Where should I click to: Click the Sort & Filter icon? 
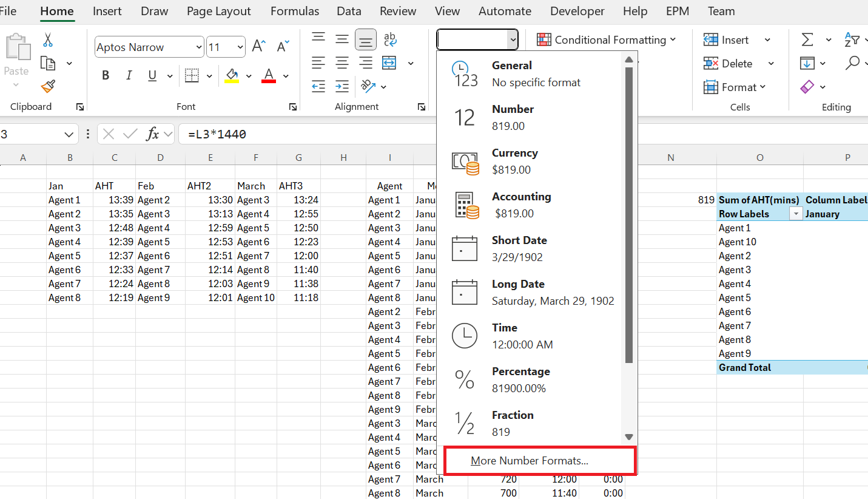coord(852,40)
